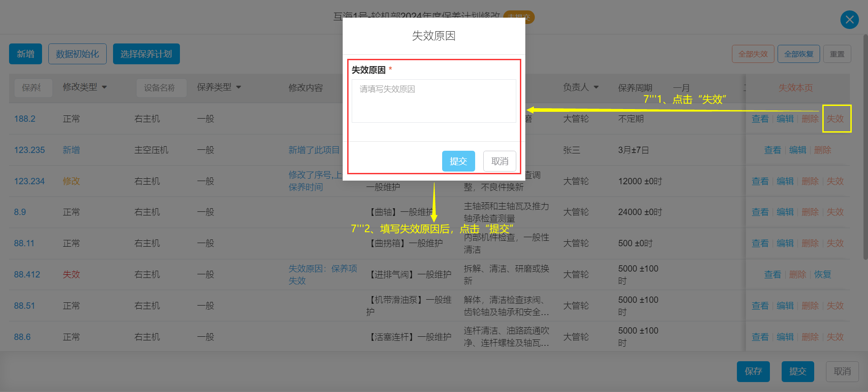The width and height of the screenshot is (868, 392).
Task: Open 选择保养计划
Action: tap(146, 54)
